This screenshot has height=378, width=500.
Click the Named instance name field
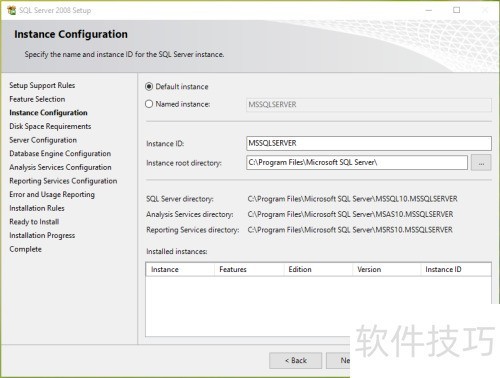point(369,105)
